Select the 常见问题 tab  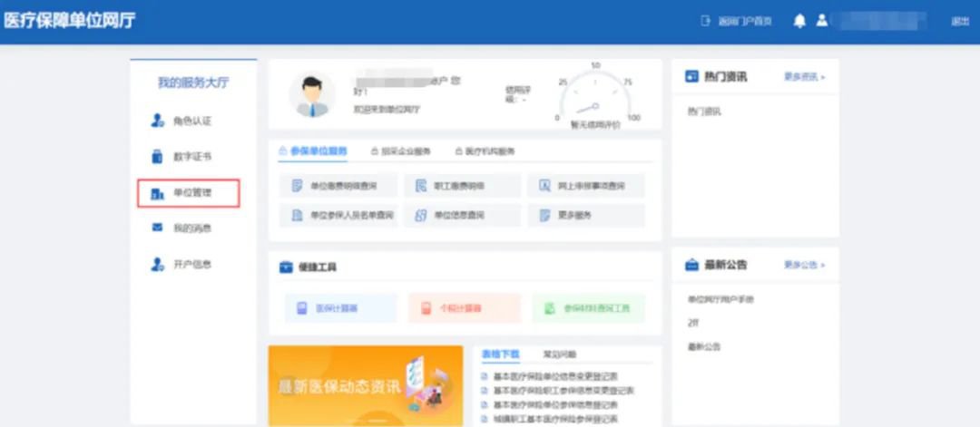[560, 354]
